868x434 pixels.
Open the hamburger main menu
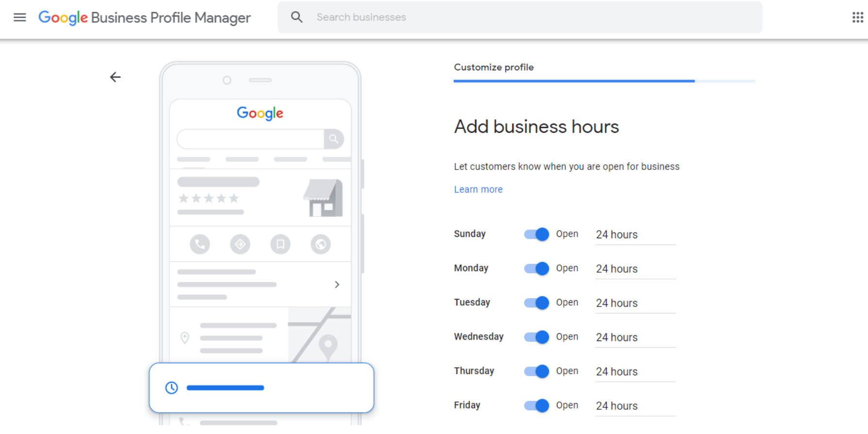coord(20,17)
